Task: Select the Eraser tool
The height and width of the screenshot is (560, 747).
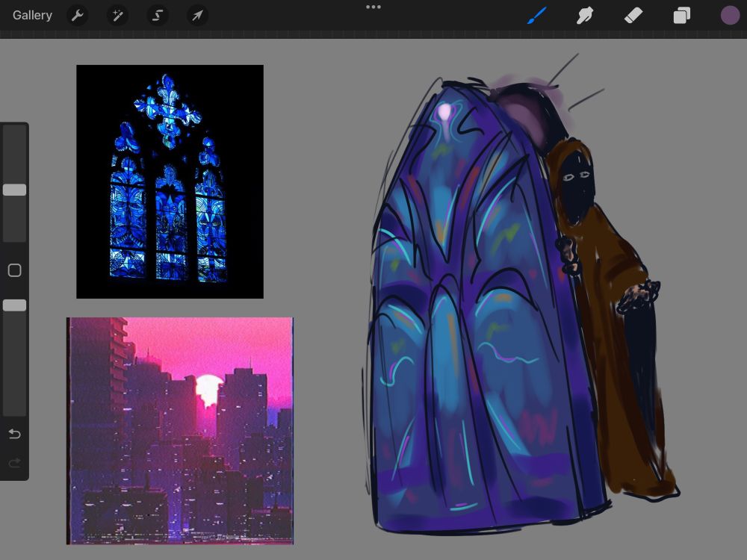Action: click(633, 15)
